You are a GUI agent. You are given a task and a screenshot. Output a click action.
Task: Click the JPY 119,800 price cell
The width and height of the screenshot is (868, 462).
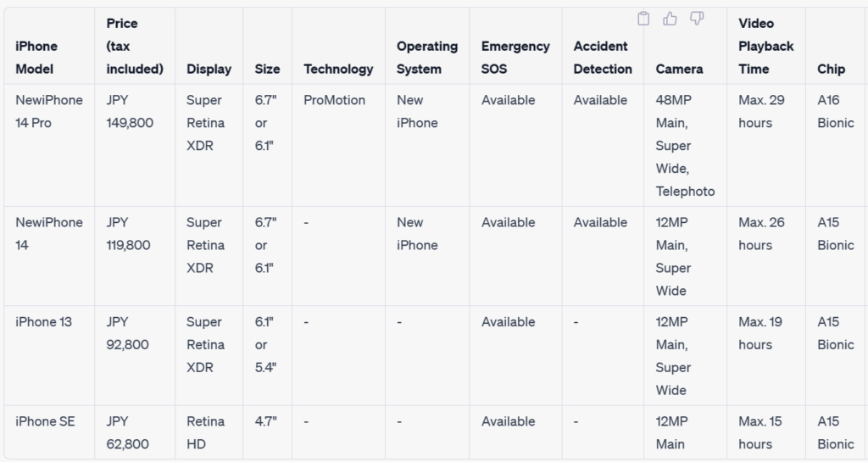click(128, 233)
